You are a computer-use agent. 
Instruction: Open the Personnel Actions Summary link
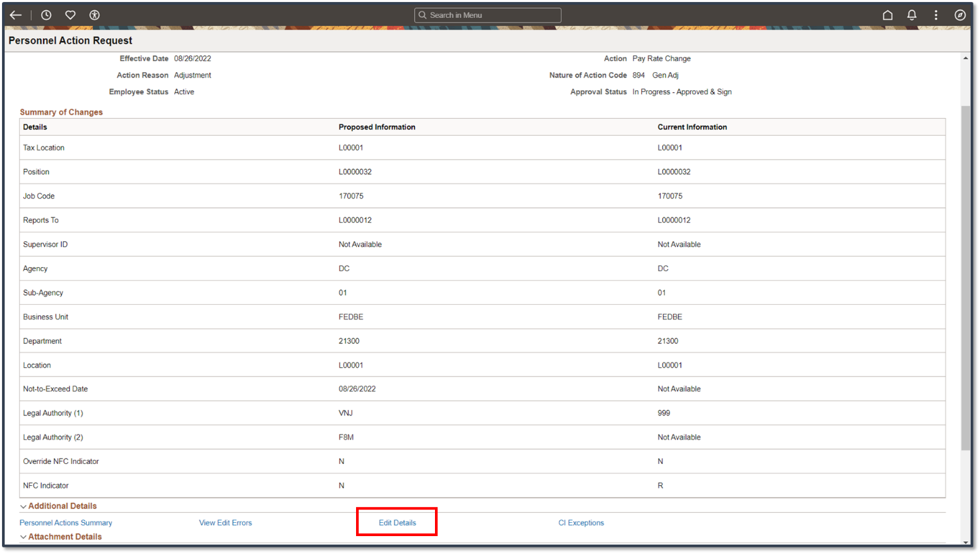pyautogui.click(x=66, y=523)
